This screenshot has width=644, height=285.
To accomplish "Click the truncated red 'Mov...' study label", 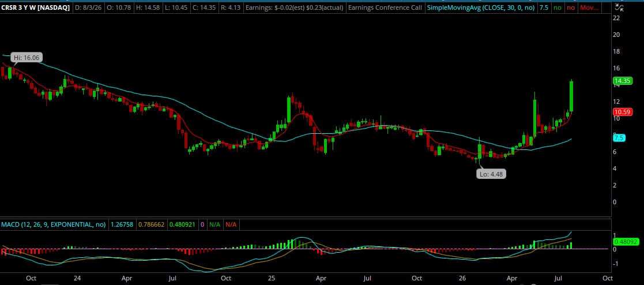I will click(589, 7).
